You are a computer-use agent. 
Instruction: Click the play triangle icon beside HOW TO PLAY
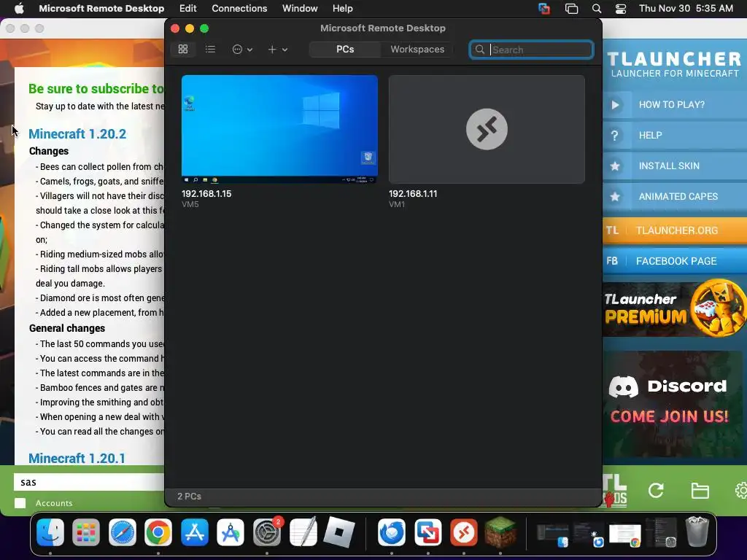(615, 105)
